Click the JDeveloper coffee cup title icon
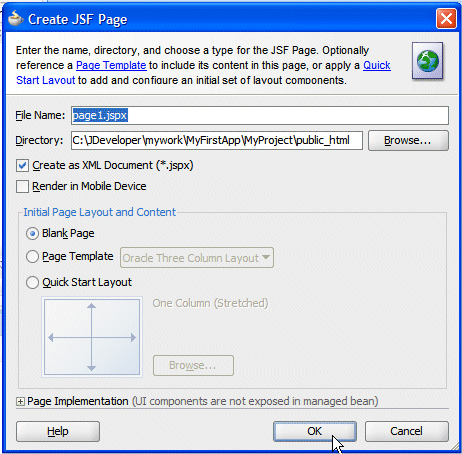This screenshot has height=454, width=462. pos(15,18)
